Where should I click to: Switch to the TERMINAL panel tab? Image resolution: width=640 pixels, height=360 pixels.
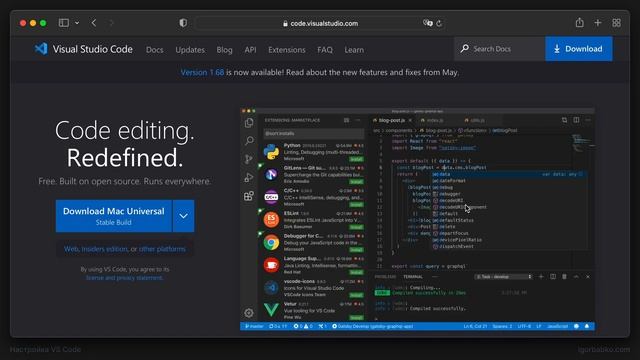click(413, 277)
